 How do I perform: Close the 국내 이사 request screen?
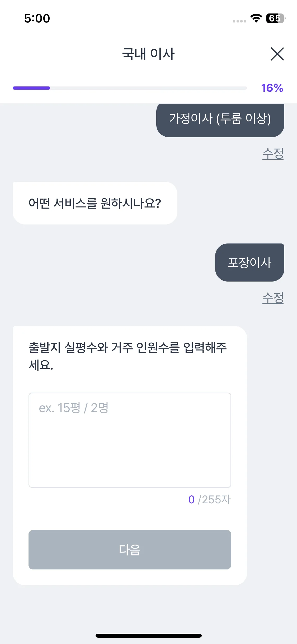(x=277, y=54)
